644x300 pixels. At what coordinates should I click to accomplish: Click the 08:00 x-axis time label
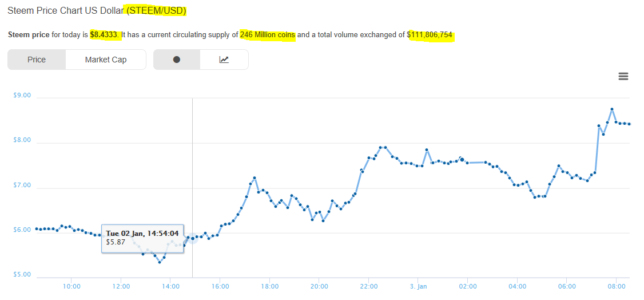617,286
